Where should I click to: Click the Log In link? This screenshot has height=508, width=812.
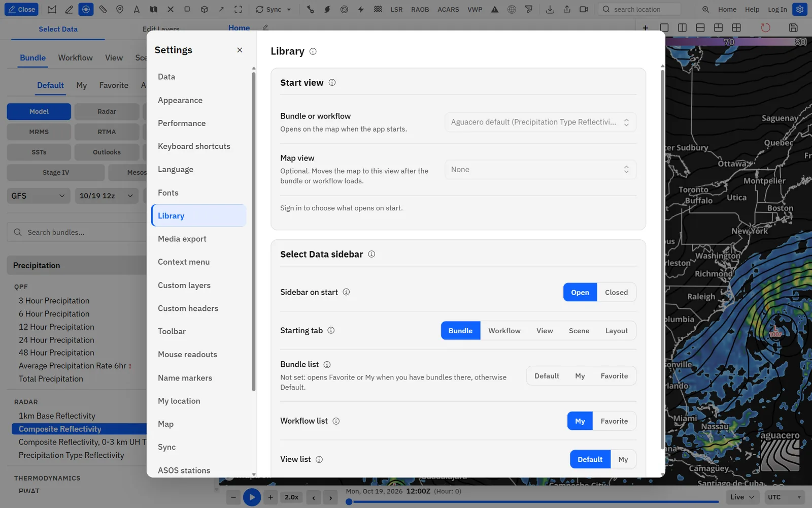pos(777,10)
